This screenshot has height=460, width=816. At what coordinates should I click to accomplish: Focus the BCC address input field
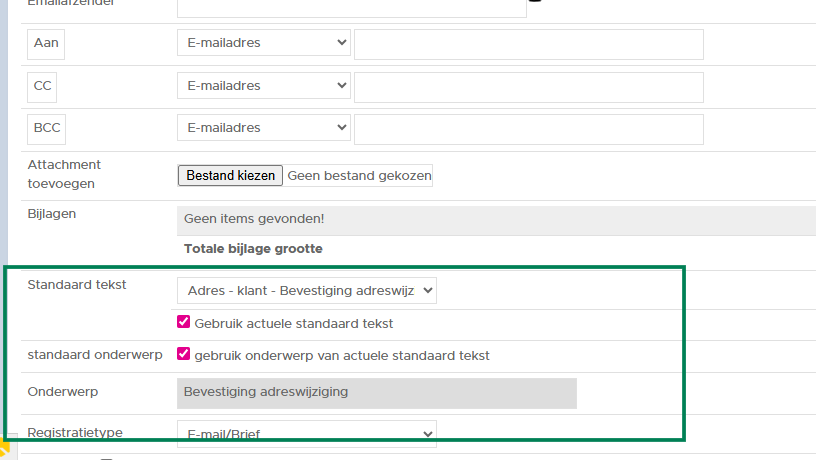point(528,129)
